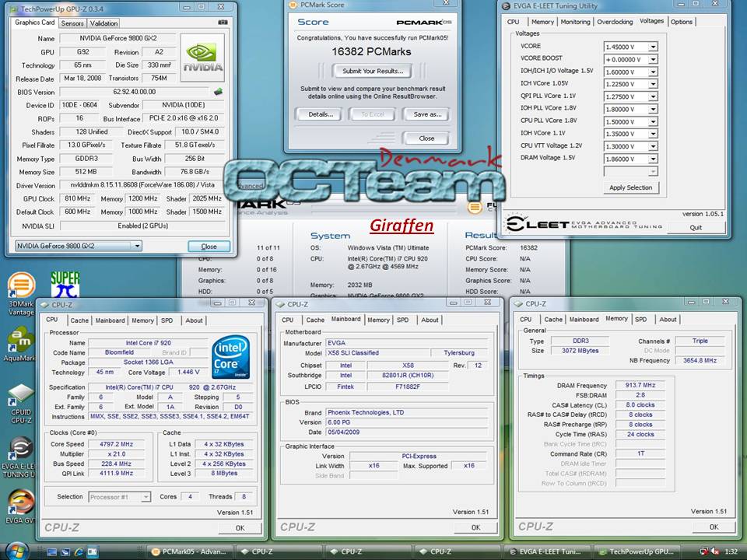Open the SPD tab in left CPU-Z window
This screenshot has width=747, height=560.
pos(167,320)
